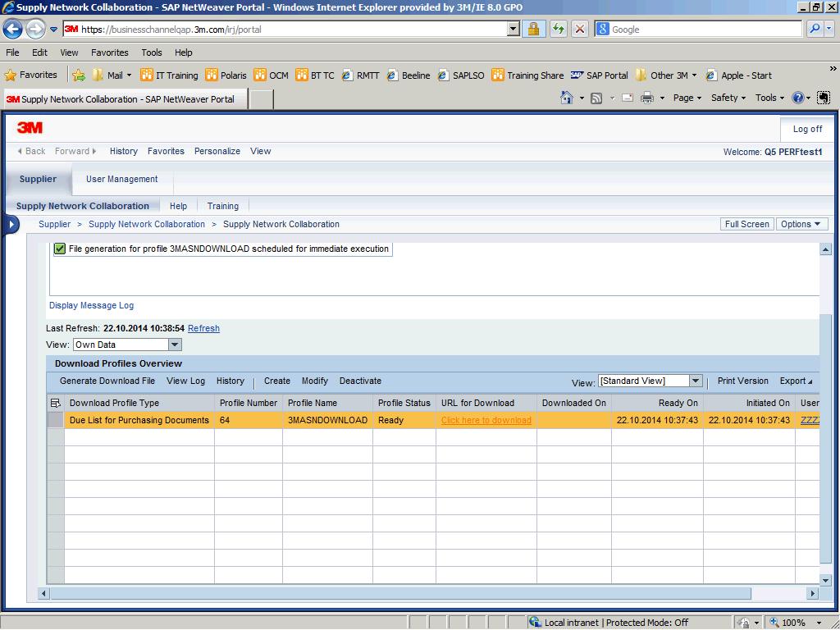
Task: Click Generate Download File button
Action: click(107, 381)
